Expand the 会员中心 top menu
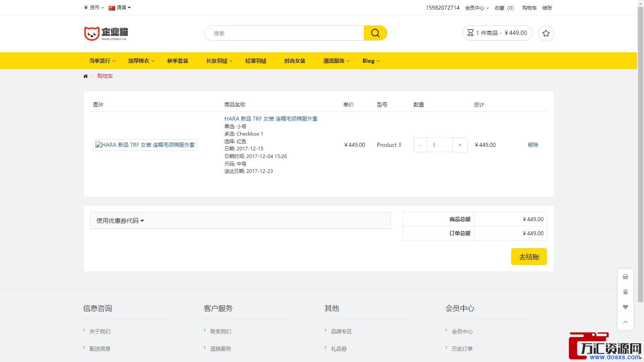This screenshot has height=362, width=644. coord(477,8)
